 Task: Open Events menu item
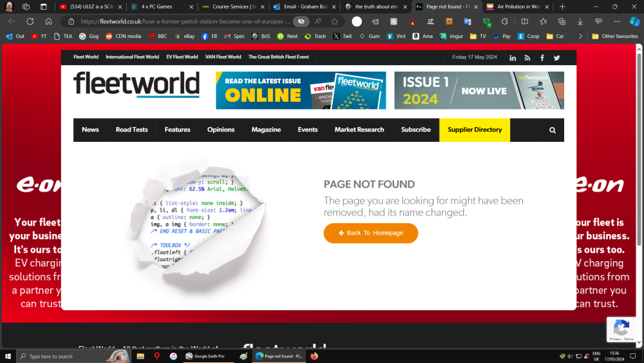pos(308,130)
